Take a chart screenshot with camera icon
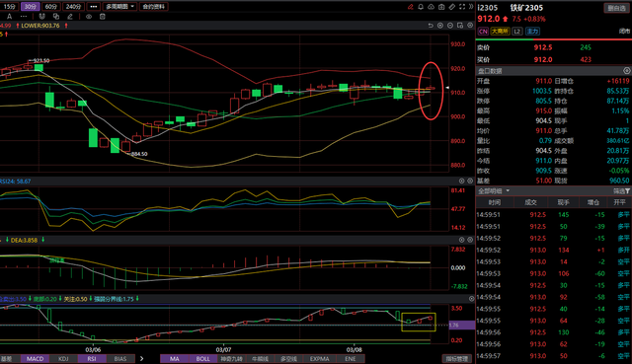 pyautogui.click(x=441, y=7)
